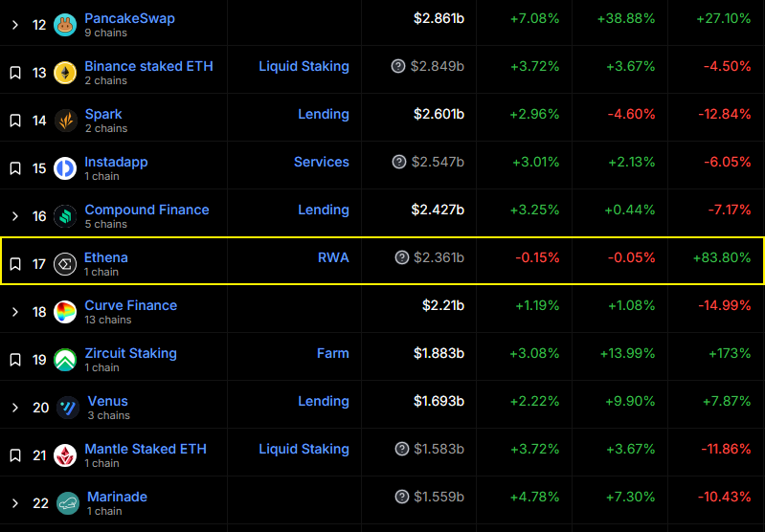The image size is (765, 532).
Task: Expand the PancakeSwap row chevron
Action: [15, 25]
